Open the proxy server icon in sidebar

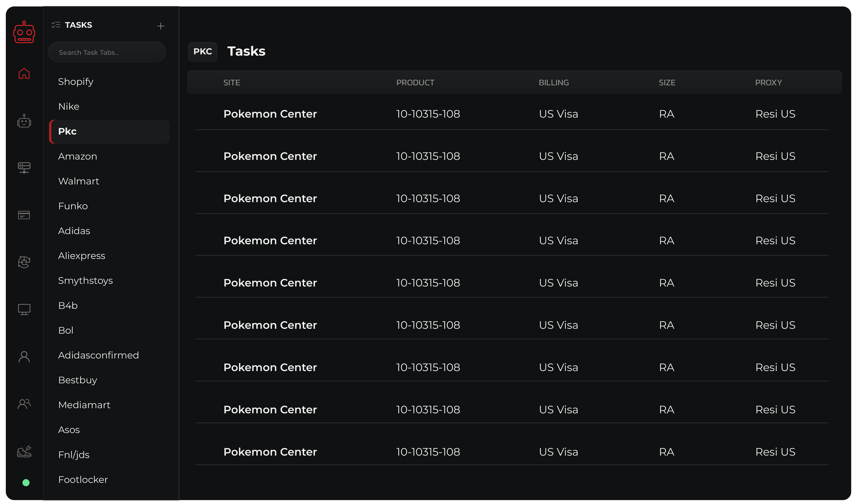[x=24, y=167]
